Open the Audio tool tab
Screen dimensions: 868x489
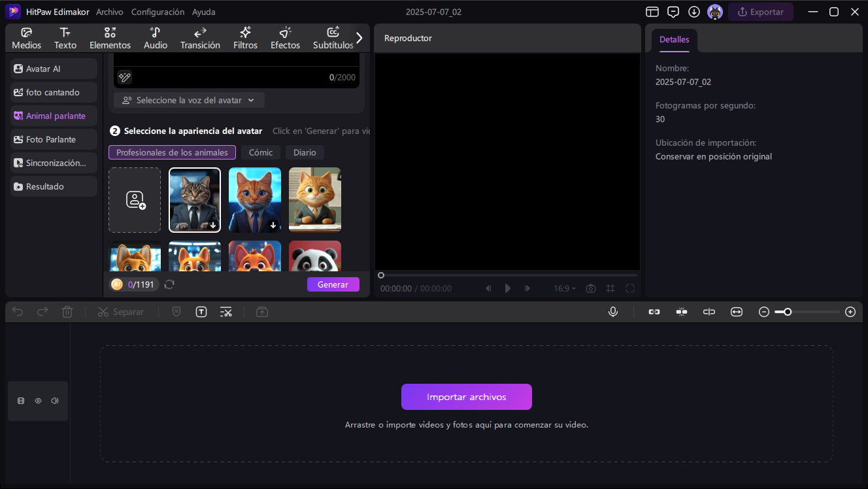click(x=156, y=39)
